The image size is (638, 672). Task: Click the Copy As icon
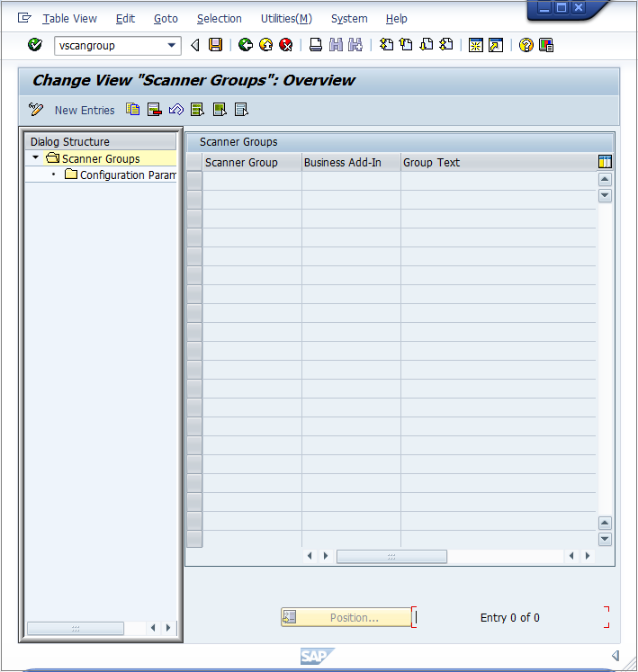(133, 110)
